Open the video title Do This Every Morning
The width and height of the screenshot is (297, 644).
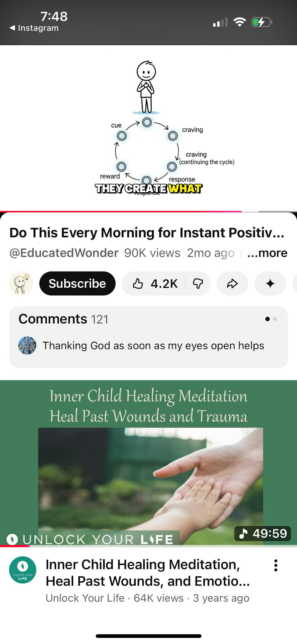pos(147,233)
